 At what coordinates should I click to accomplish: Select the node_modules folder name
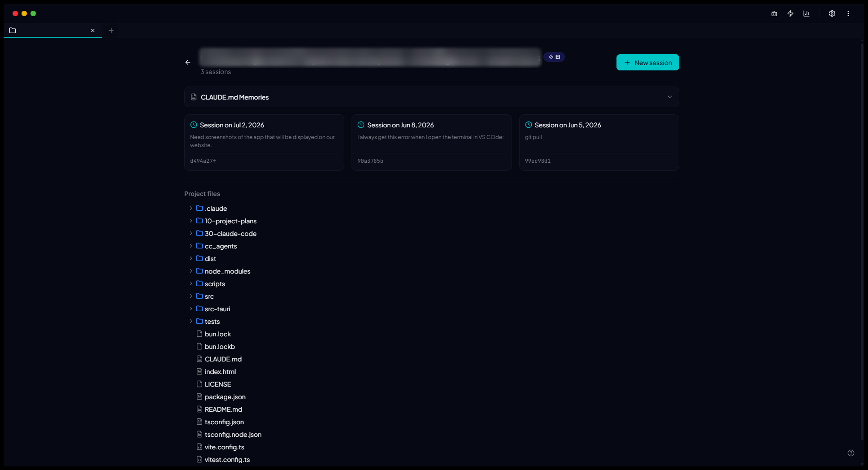click(x=227, y=271)
